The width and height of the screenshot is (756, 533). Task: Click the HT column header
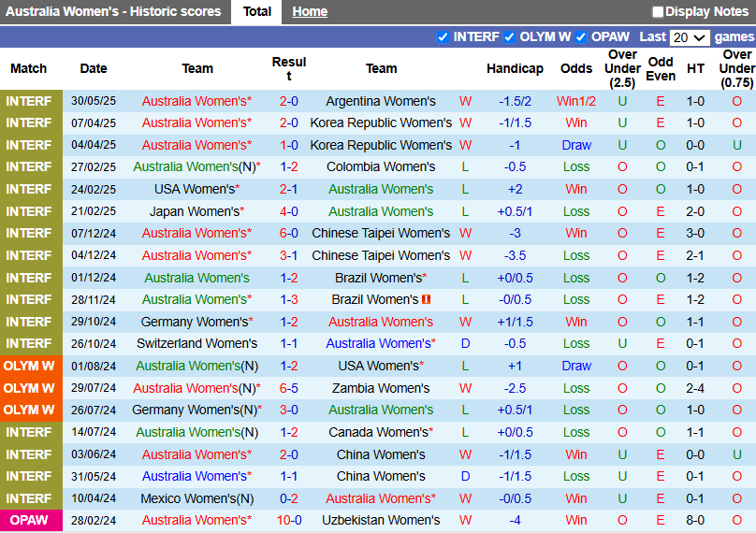(x=695, y=68)
